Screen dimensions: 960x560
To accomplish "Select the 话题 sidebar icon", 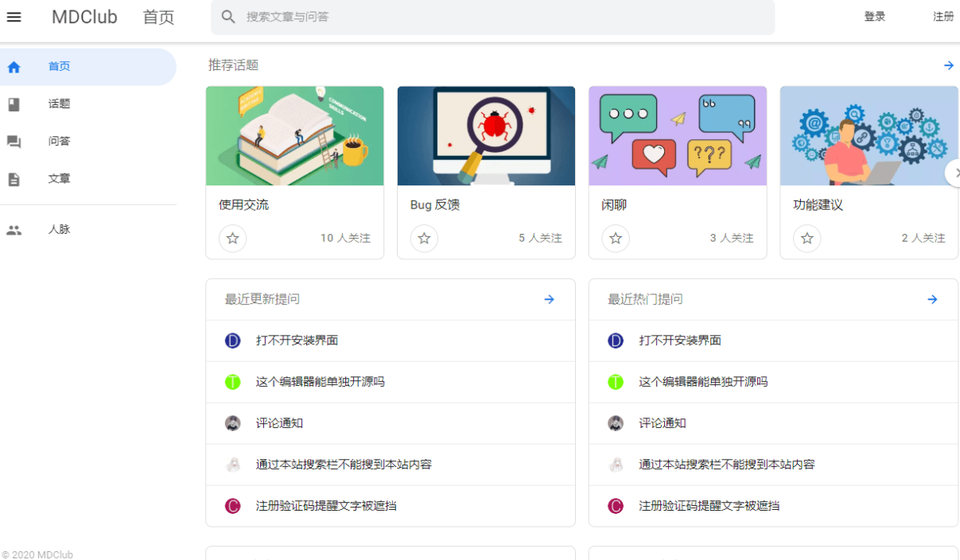I will click(x=14, y=104).
